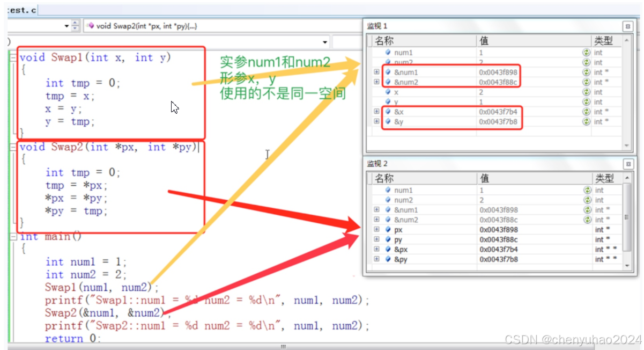Open the void Swap2 function navigation combo box
Screen dimensions: 644x350
click(223, 26)
